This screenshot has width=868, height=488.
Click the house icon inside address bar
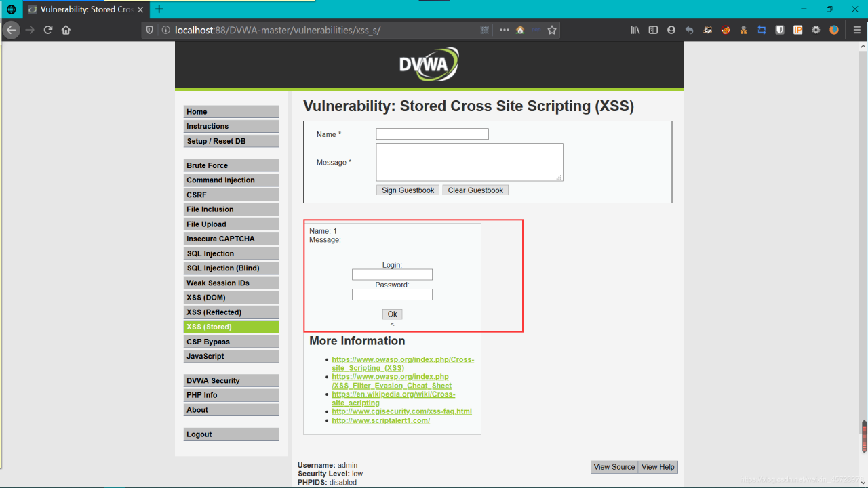point(520,30)
